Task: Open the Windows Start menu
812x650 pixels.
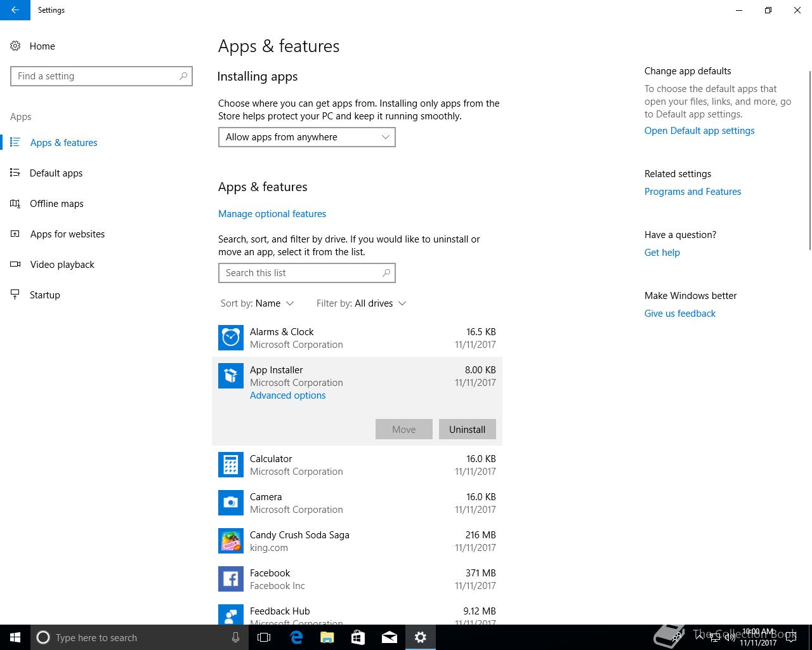Action: click(x=15, y=637)
